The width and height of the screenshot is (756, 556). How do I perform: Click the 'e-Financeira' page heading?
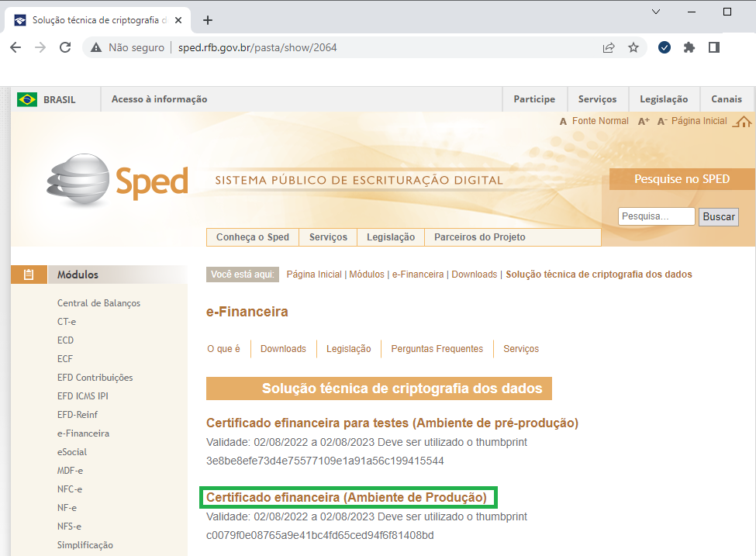coord(247,312)
